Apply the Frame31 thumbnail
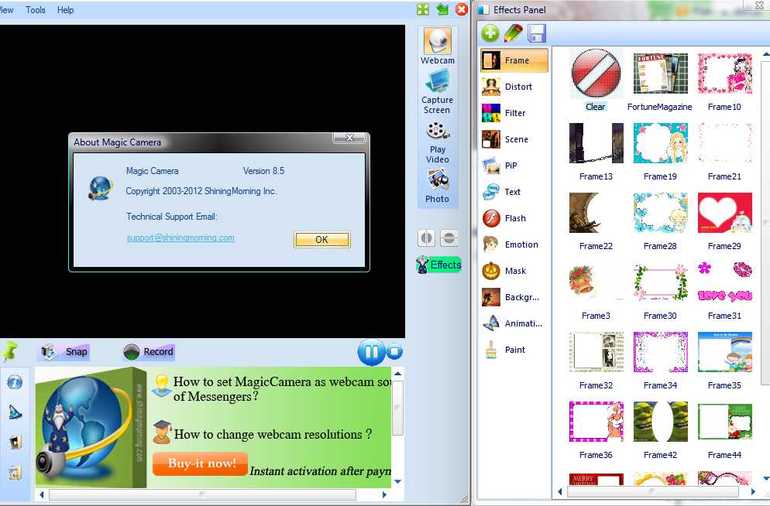This screenshot has height=506, width=770. pos(724,282)
